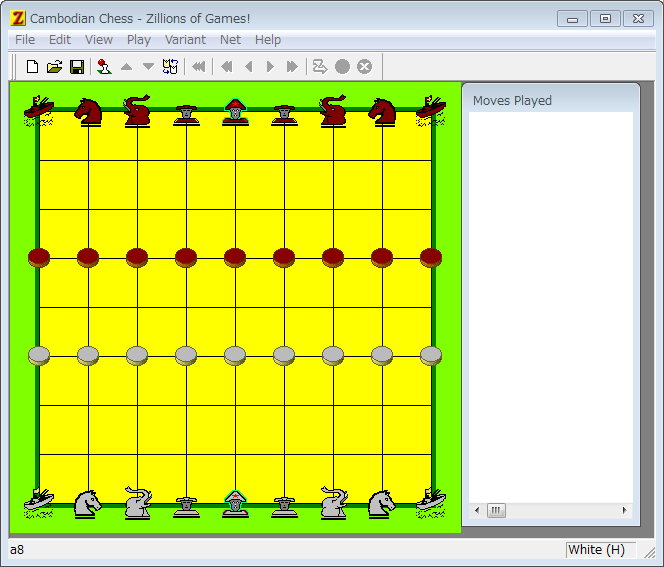Select the leftmost gray pawn disc
This screenshot has height=567, width=664.
point(39,356)
